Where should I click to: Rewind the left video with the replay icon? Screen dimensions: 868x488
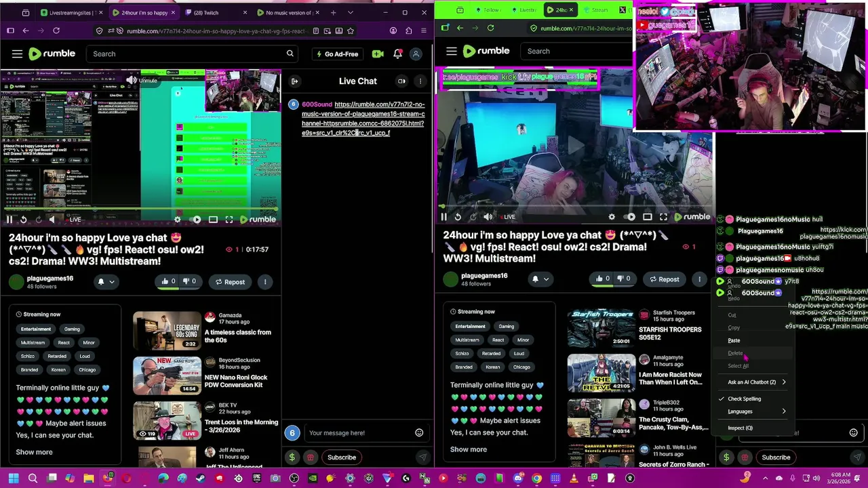pyautogui.click(x=23, y=220)
